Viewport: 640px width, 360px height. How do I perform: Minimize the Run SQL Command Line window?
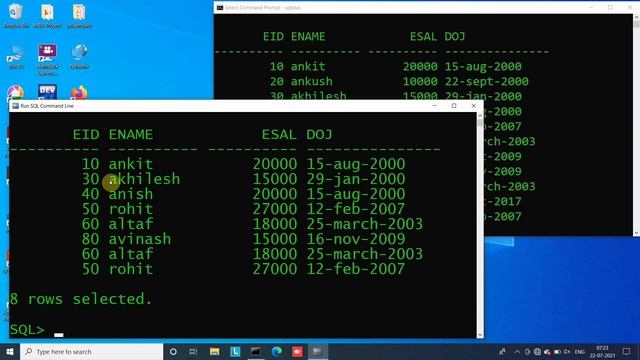[435, 106]
